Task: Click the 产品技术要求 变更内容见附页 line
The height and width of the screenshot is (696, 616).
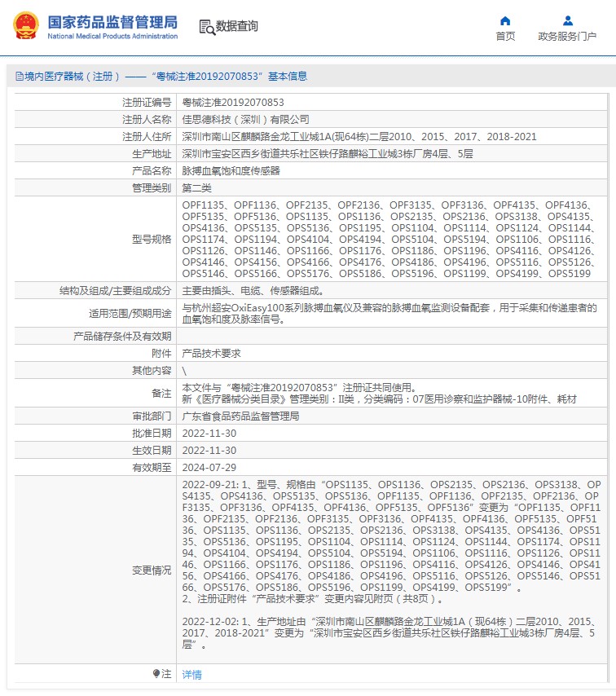Action: [x=312, y=599]
